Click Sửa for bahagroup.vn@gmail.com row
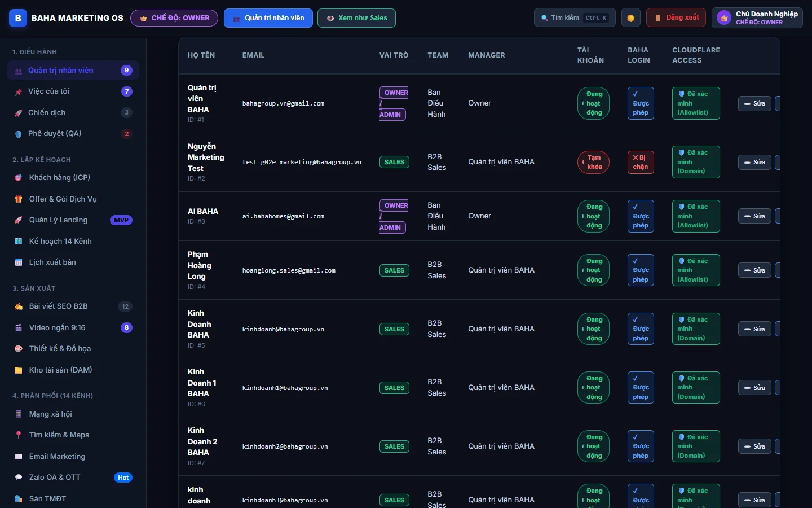This screenshot has height=508, width=812. 754,104
